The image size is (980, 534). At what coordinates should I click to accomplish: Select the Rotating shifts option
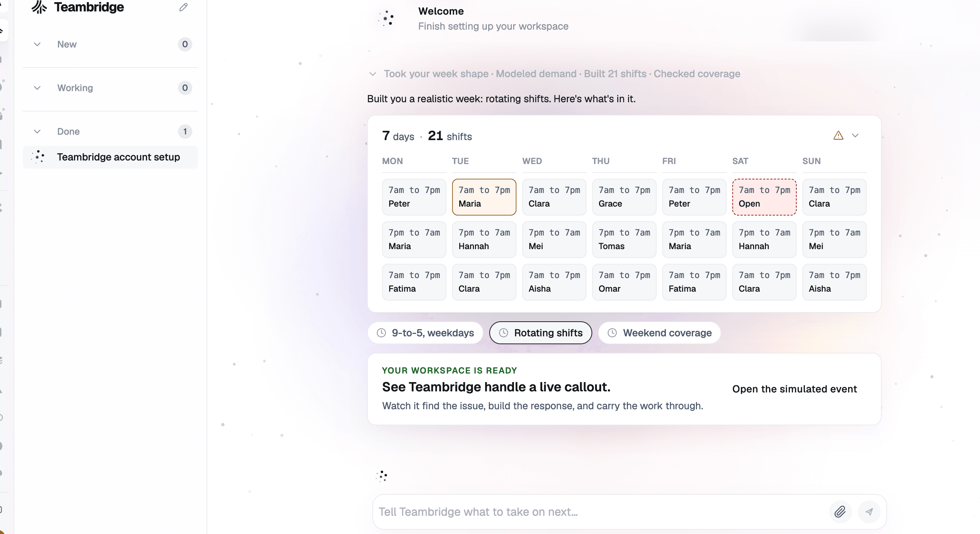(541, 333)
